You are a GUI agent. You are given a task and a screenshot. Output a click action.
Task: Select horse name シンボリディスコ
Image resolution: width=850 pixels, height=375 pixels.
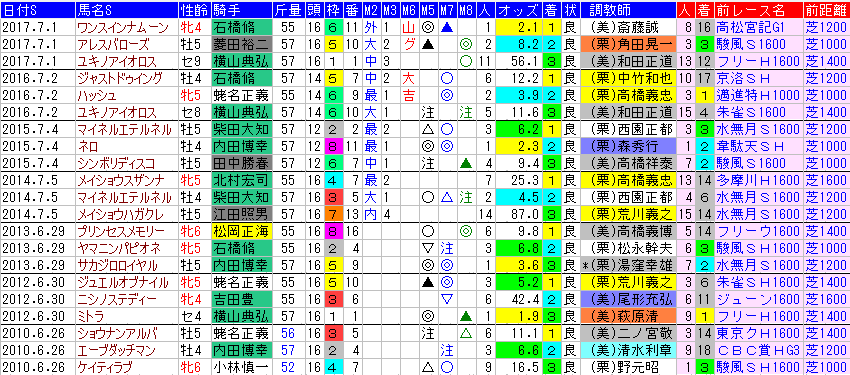click(x=116, y=163)
